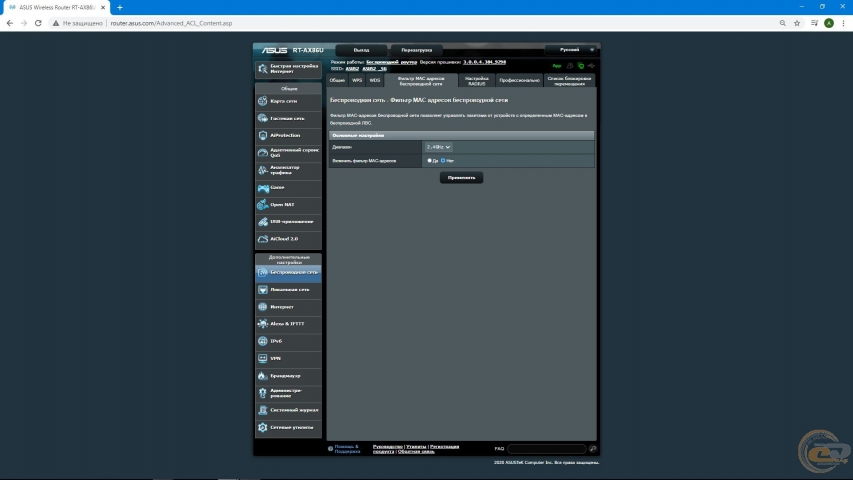This screenshot has height=480, width=853.
Task: Open AiProtection shield sidebar item
Action: coord(288,136)
